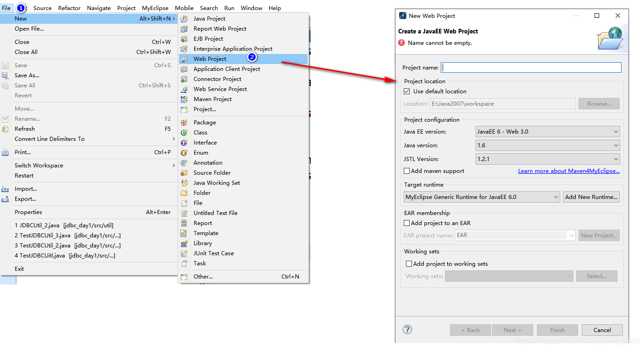This screenshot has height=349, width=644.
Task: Open dialog help with the question mark icon
Action: (x=407, y=329)
